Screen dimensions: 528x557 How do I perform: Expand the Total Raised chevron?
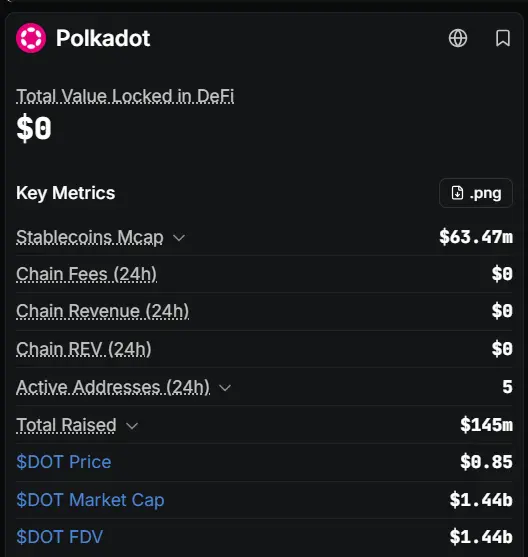click(132, 426)
